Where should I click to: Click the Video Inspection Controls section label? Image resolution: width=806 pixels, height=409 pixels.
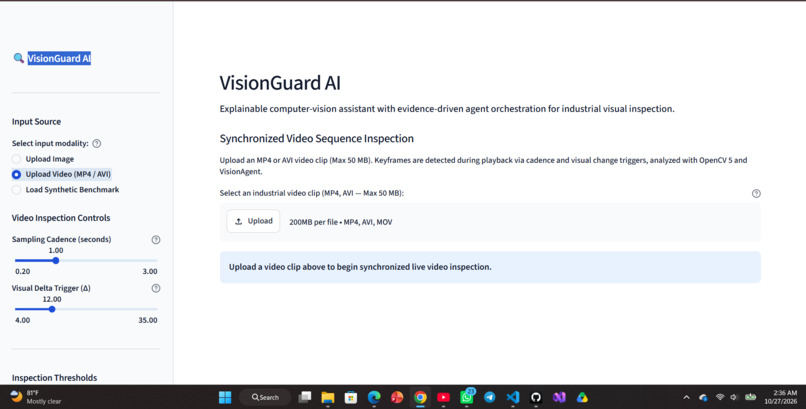coord(61,218)
